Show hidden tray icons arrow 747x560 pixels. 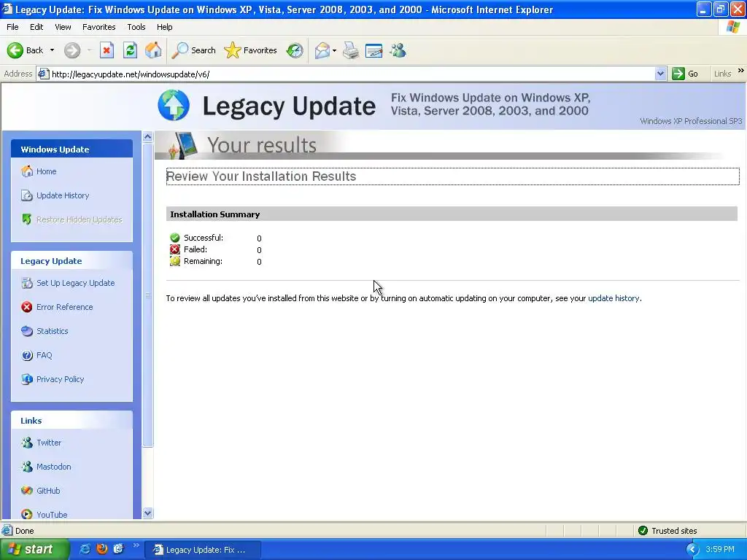pos(693,550)
